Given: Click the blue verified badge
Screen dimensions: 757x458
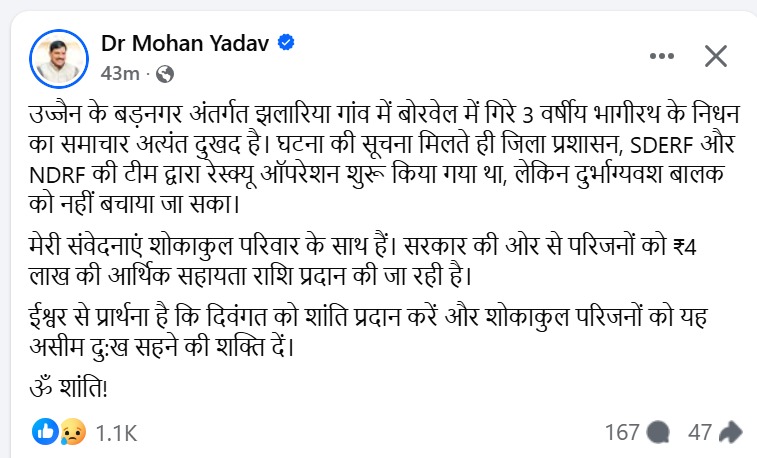Looking at the screenshot, I should (285, 44).
